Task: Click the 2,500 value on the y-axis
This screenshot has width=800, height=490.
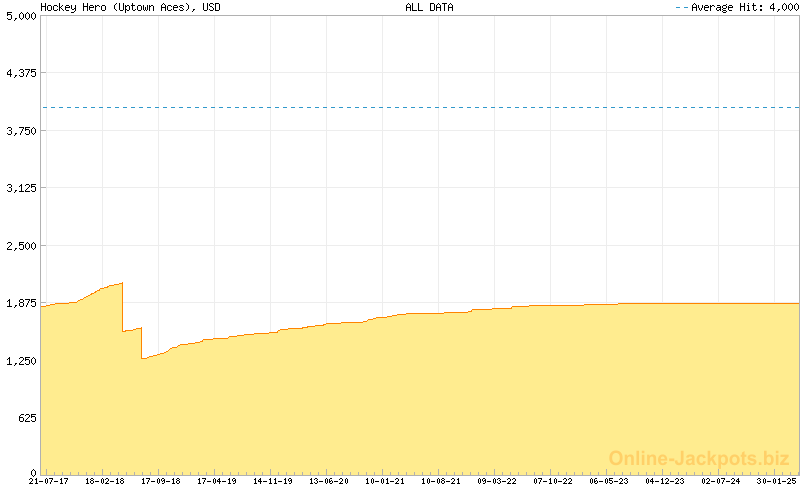Action: (20, 246)
